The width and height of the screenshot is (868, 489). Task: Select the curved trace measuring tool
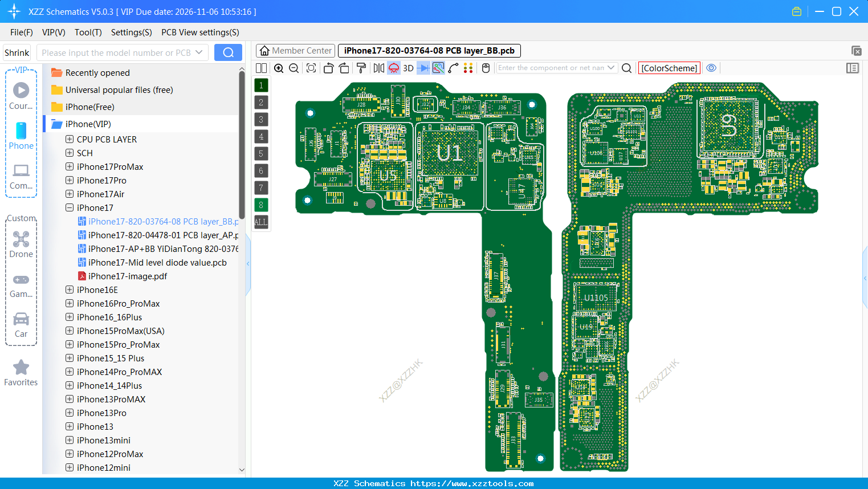pos(454,68)
